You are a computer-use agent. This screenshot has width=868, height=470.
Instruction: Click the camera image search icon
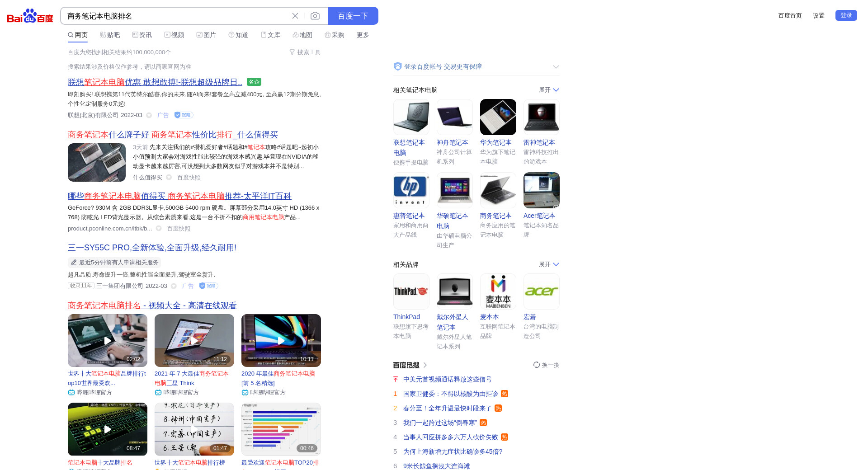tap(315, 16)
